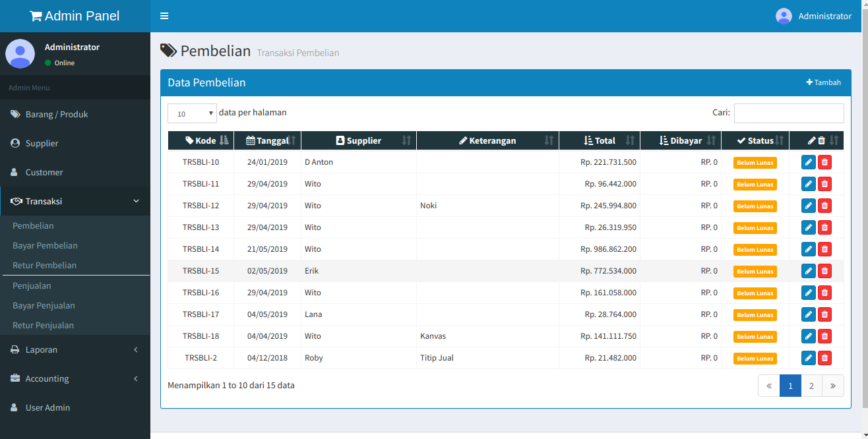The image size is (868, 439).
Task: Go to pagination page 2
Action: click(x=811, y=386)
